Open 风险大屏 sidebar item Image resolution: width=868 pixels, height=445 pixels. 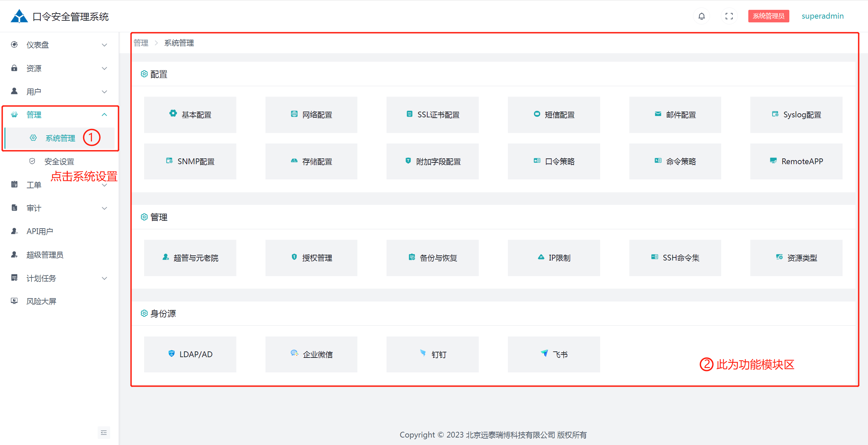tap(41, 301)
